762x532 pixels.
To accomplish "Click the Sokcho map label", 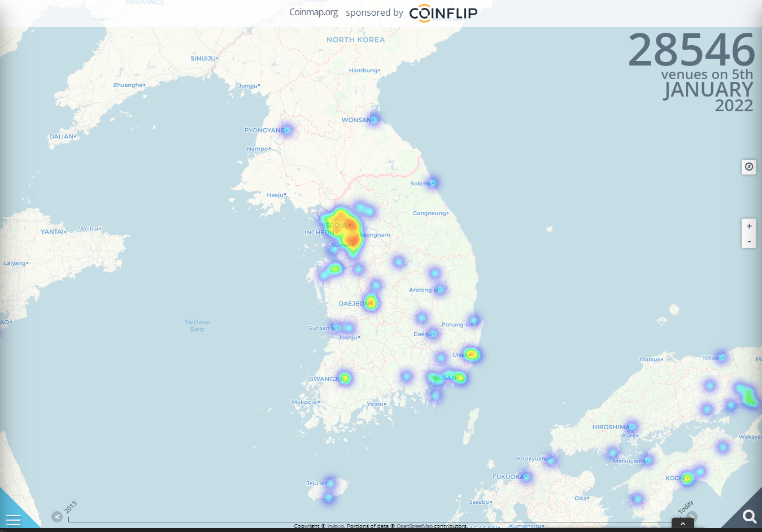I will click(x=421, y=184).
